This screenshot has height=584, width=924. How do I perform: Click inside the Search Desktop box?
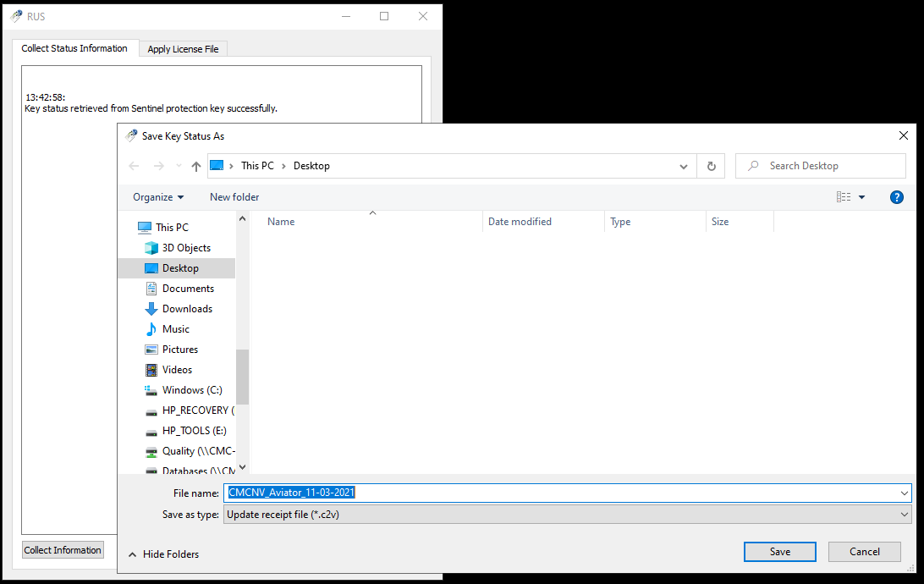coord(820,166)
